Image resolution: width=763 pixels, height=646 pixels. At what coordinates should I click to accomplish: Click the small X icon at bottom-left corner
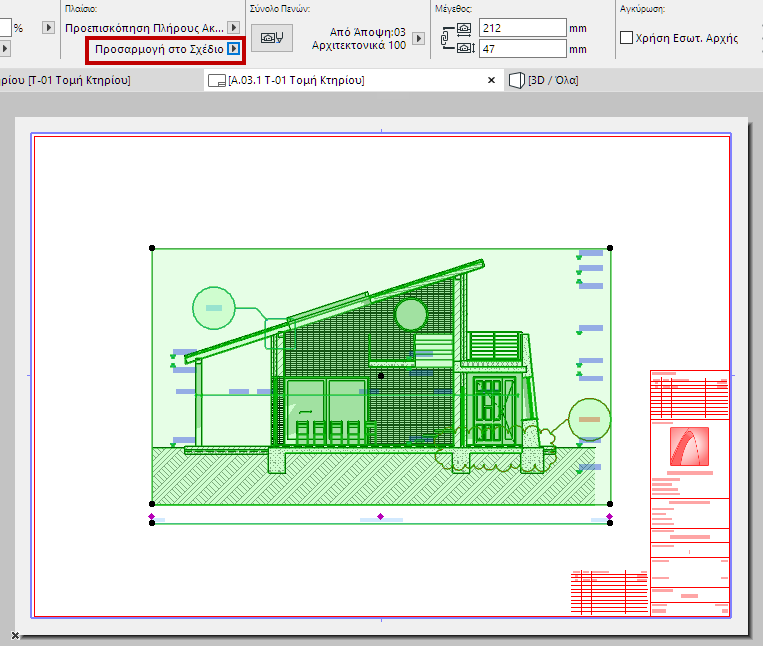(15, 635)
